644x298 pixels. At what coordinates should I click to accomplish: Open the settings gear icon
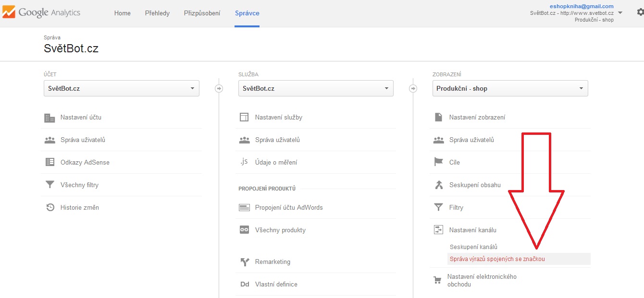point(640,12)
